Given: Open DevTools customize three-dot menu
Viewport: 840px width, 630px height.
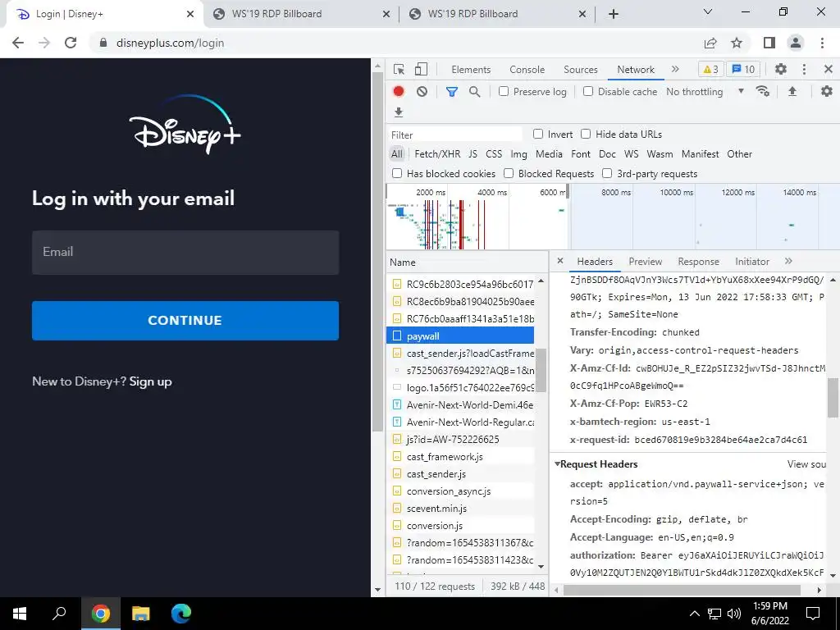Looking at the screenshot, I should coord(804,69).
